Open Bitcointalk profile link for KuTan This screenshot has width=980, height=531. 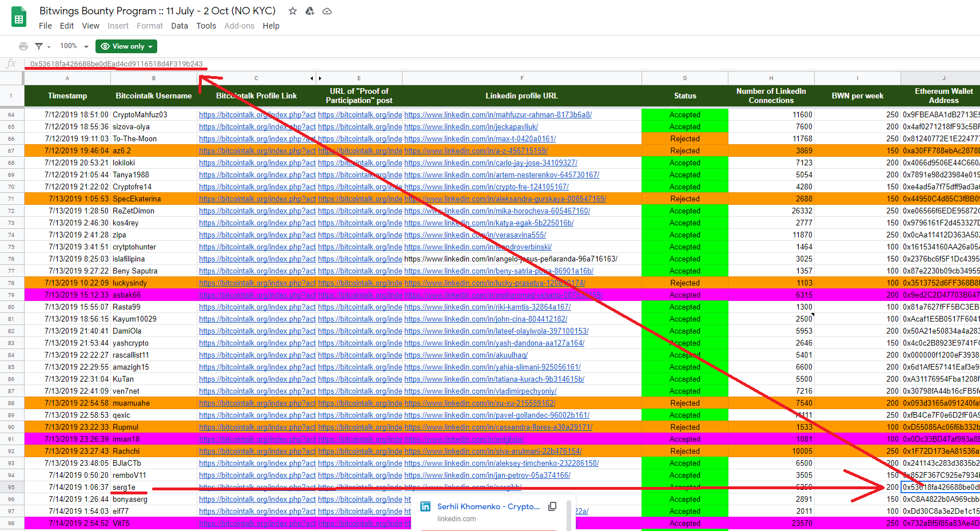click(x=257, y=379)
